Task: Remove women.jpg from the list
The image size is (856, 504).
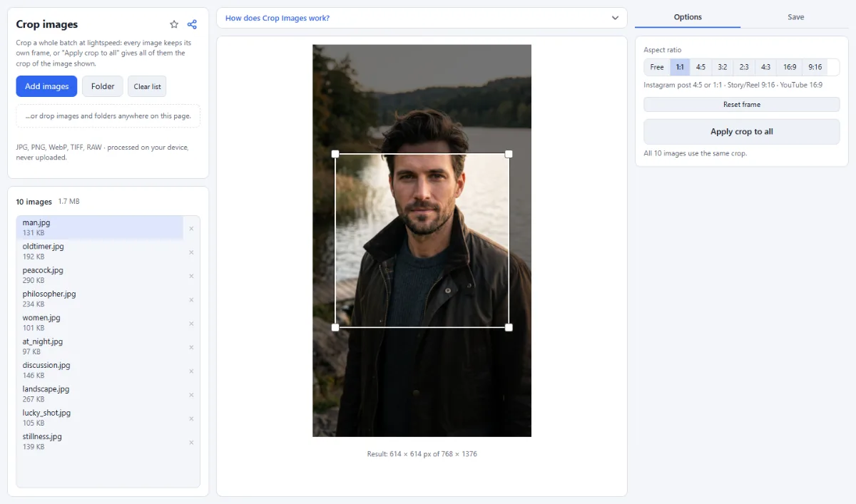Action: click(191, 324)
